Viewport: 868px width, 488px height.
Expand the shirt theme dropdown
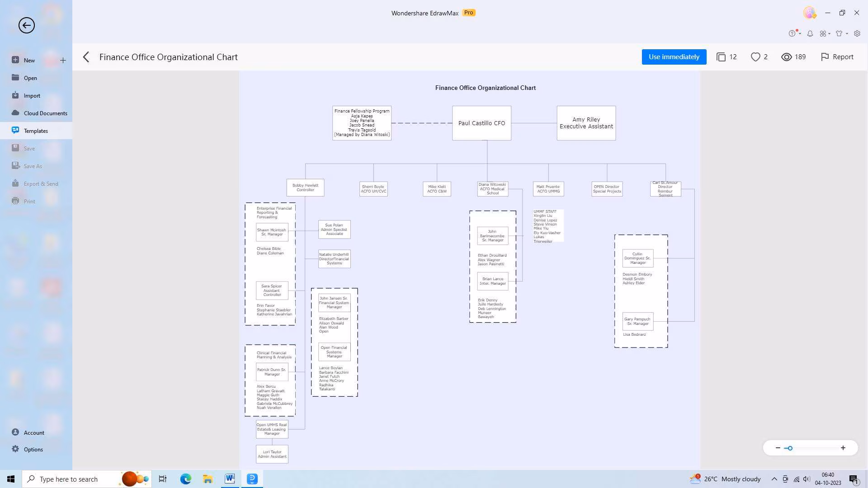[x=841, y=33]
